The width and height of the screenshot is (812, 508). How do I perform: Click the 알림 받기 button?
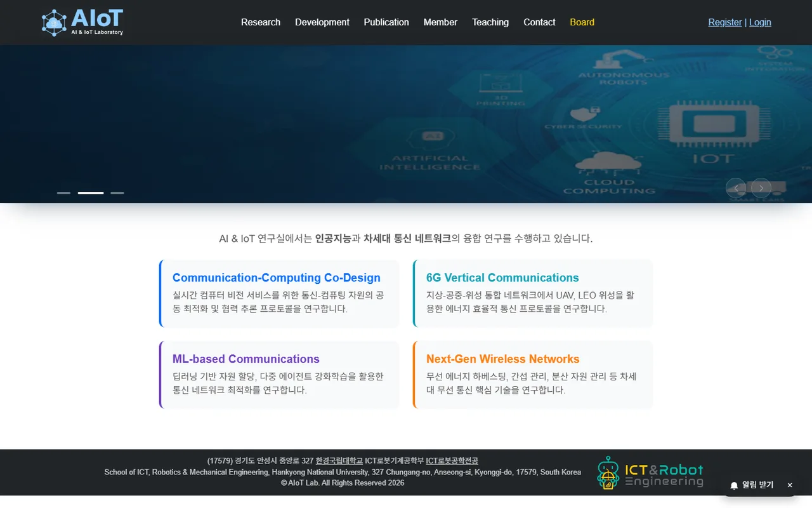click(x=752, y=485)
